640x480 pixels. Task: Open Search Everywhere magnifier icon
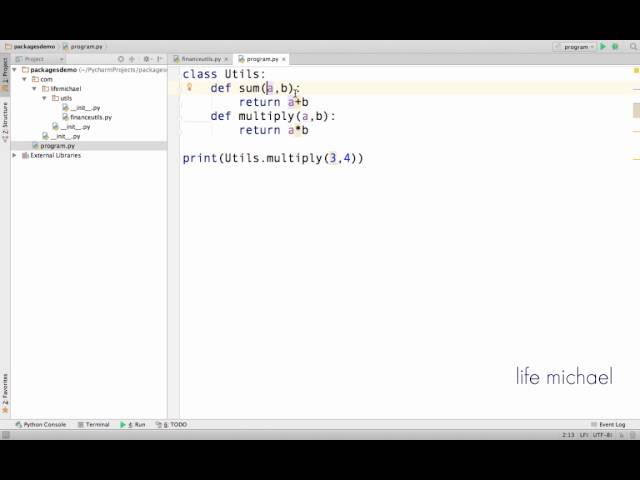click(633, 47)
